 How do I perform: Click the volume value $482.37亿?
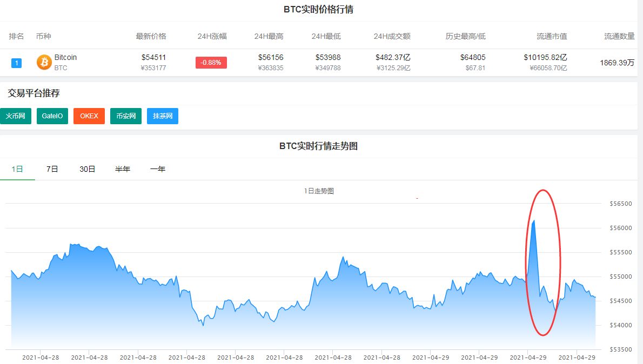(393, 57)
